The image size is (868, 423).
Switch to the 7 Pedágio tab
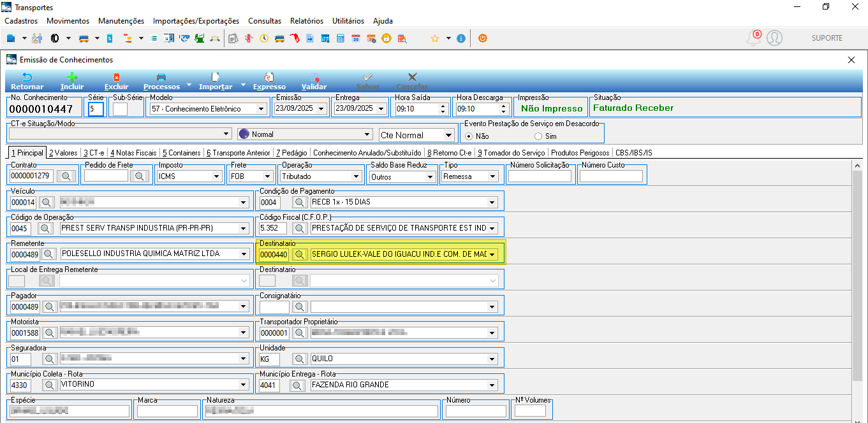click(x=291, y=153)
